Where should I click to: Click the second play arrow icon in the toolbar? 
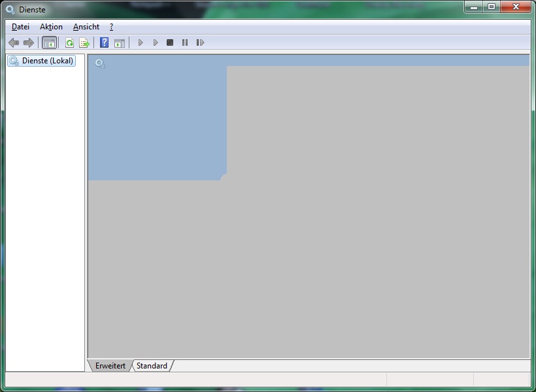click(x=156, y=42)
